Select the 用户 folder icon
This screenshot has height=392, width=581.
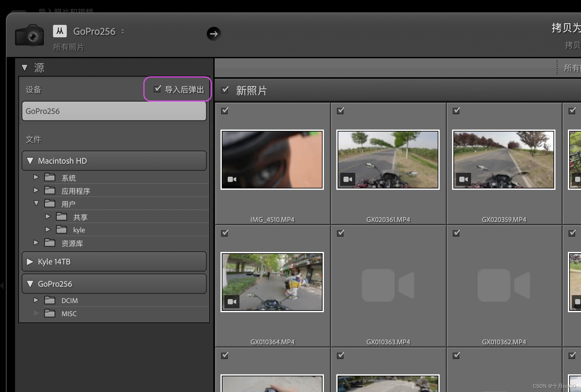click(50, 204)
